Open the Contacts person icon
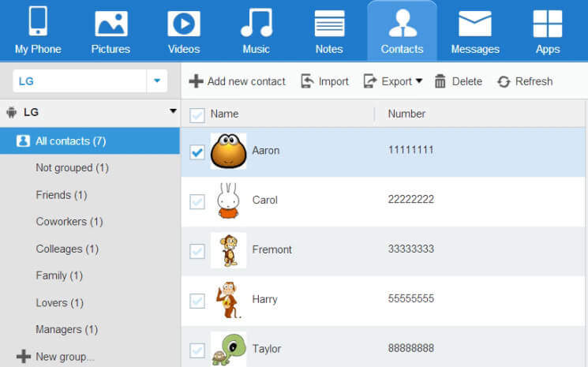Image resolution: width=588 pixels, height=367 pixels. [403, 23]
